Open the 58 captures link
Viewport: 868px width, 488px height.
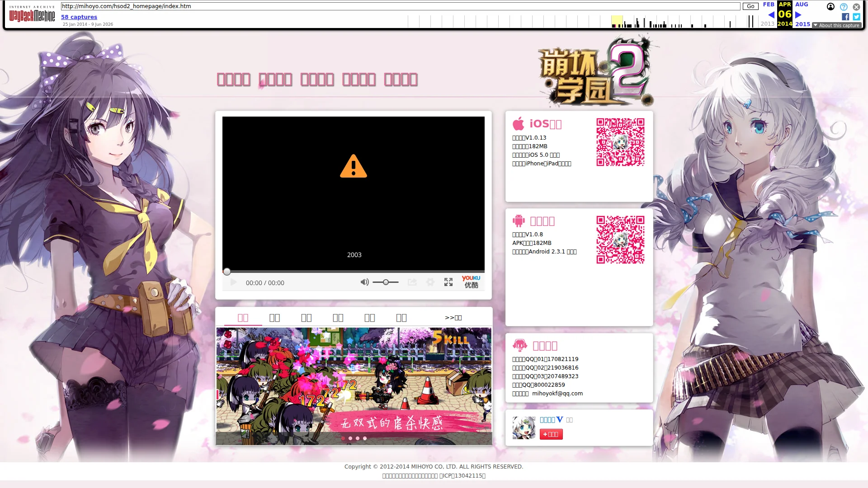[x=79, y=17]
